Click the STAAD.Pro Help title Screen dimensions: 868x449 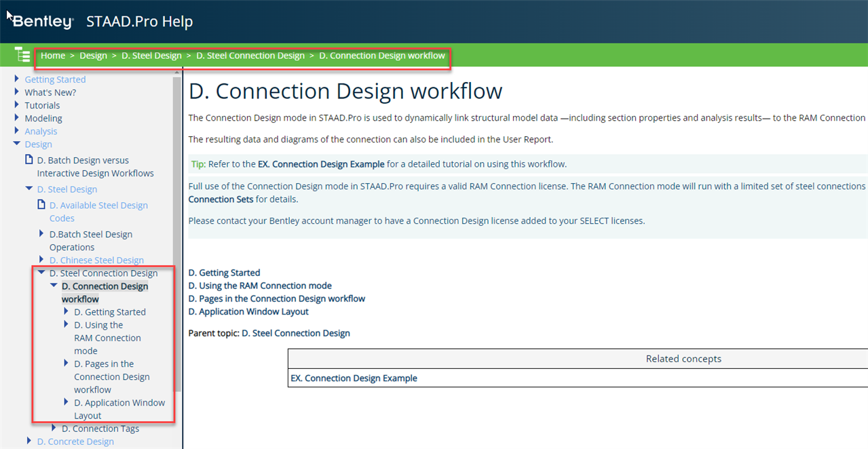(x=140, y=22)
